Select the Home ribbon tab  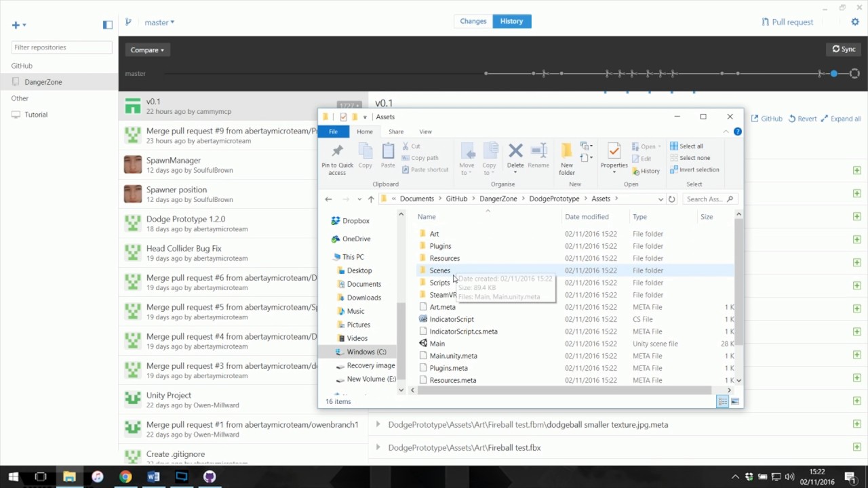click(x=365, y=131)
